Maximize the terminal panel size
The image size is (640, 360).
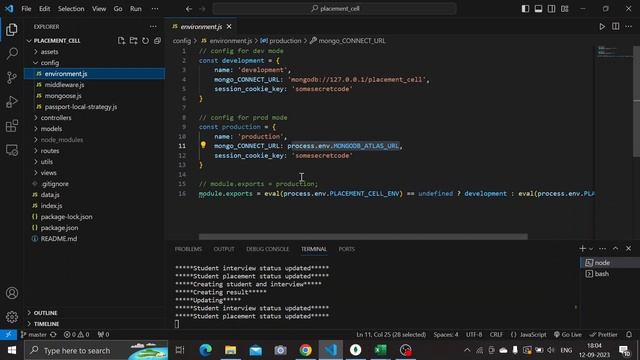(x=615, y=249)
